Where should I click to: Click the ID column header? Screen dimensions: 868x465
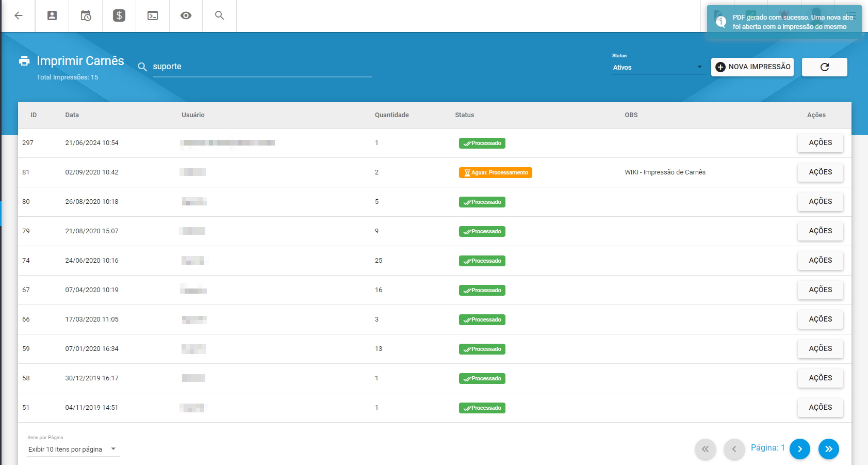pyautogui.click(x=34, y=115)
